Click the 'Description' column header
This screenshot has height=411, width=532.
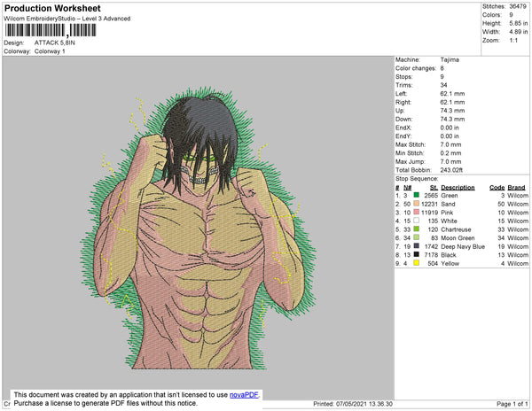pyautogui.click(x=458, y=188)
